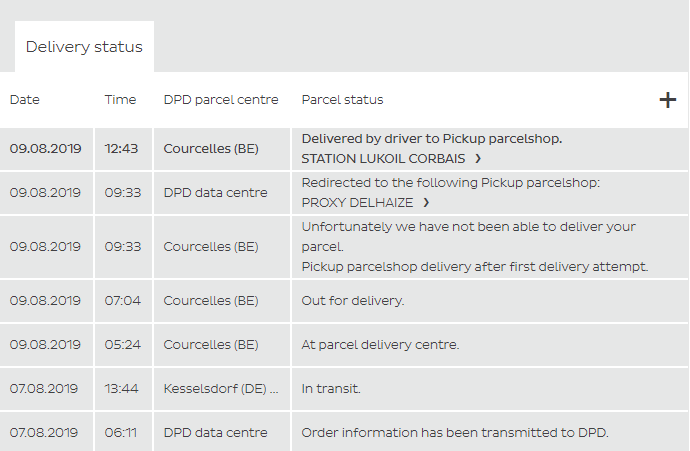Click the chevron next to PROXY DELHAIZE

pos(426,203)
